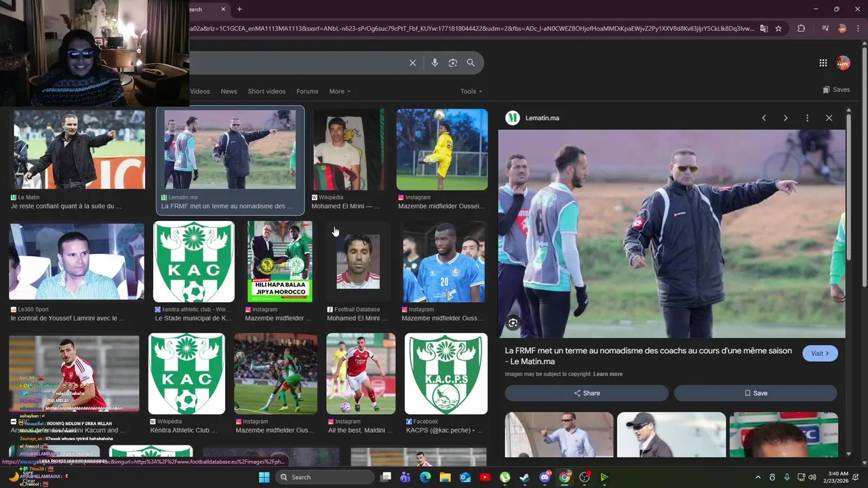Viewport: 868px width, 488px height.
Task: Switch to Forums results tab
Action: click(307, 91)
